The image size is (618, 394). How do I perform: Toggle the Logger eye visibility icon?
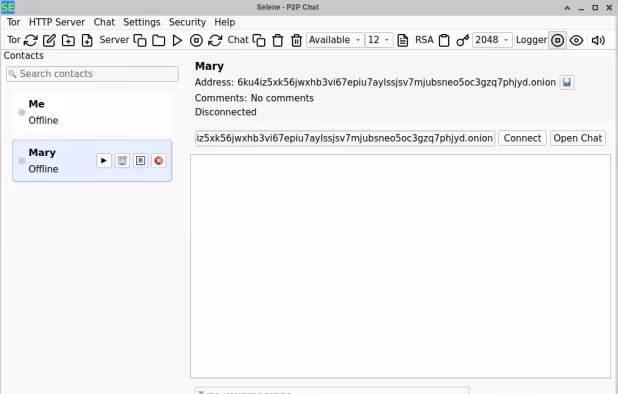(577, 40)
